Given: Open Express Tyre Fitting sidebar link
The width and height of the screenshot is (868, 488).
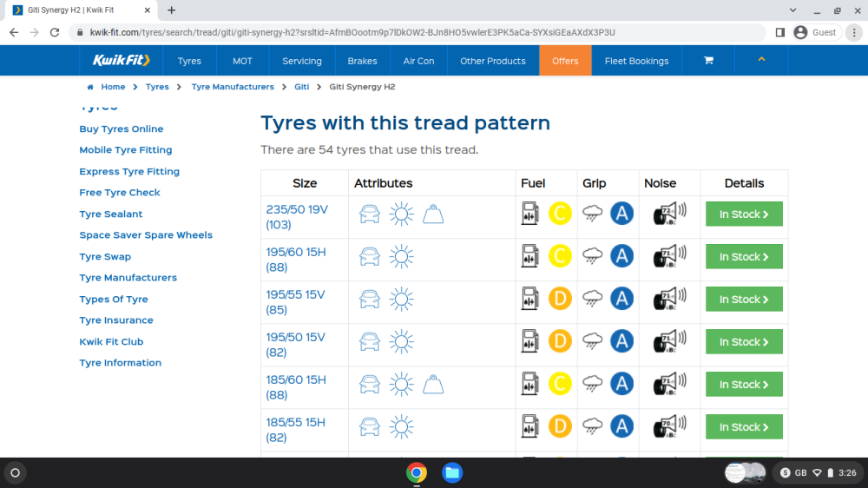Looking at the screenshot, I should (129, 171).
